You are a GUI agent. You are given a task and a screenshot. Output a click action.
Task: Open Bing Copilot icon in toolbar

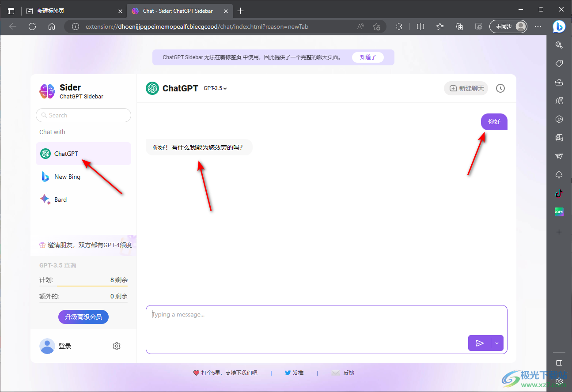tap(559, 26)
